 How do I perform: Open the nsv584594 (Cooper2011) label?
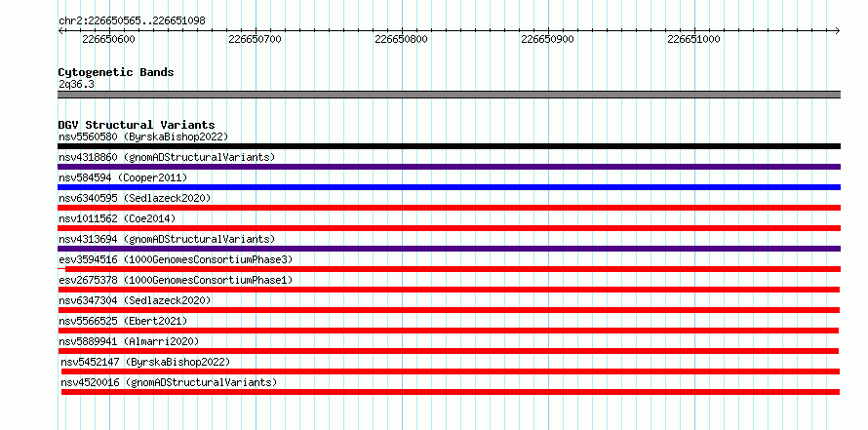click(123, 177)
